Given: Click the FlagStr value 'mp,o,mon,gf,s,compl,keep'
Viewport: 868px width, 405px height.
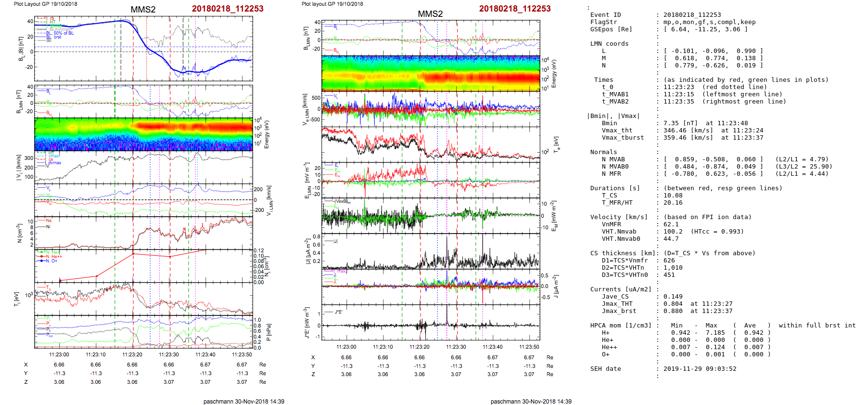Looking at the screenshot, I should [710, 22].
